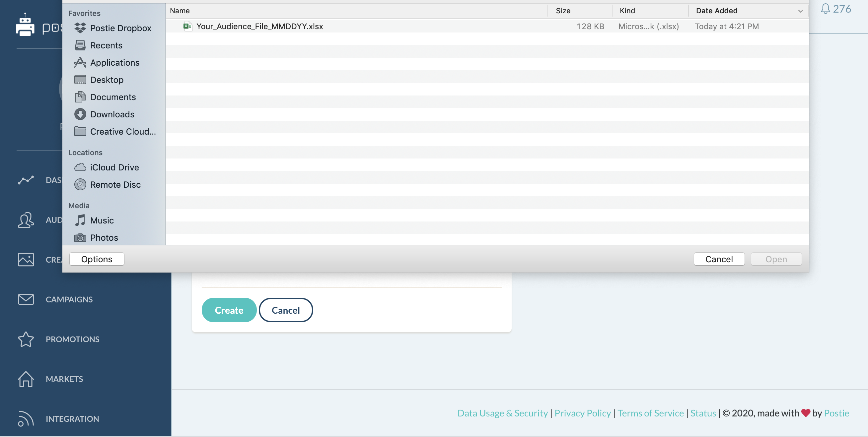This screenshot has width=868, height=437.
Task: Open the Privacy Policy link
Action: pyautogui.click(x=582, y=413)
